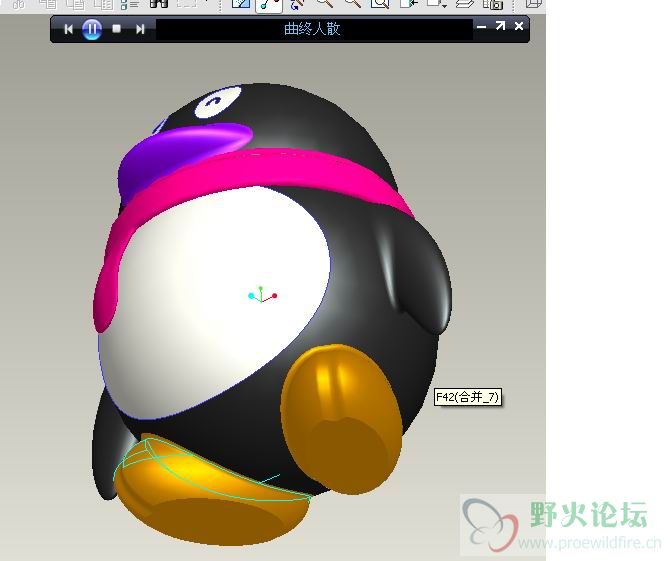Screen dimensions: 671x561
Task: Select the Zoom Out magnifier
Action: click(353, 4)
